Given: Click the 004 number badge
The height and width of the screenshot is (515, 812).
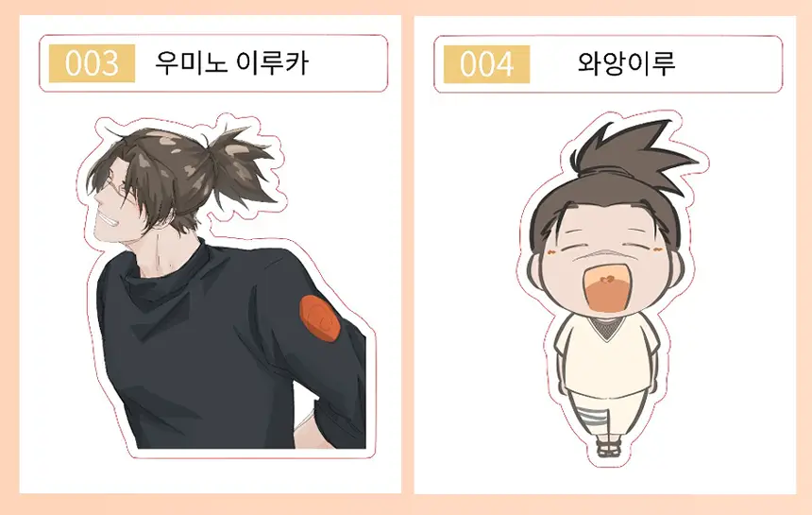Looking at the screenshot, I should pyautogui.click(x=486, y=64).
